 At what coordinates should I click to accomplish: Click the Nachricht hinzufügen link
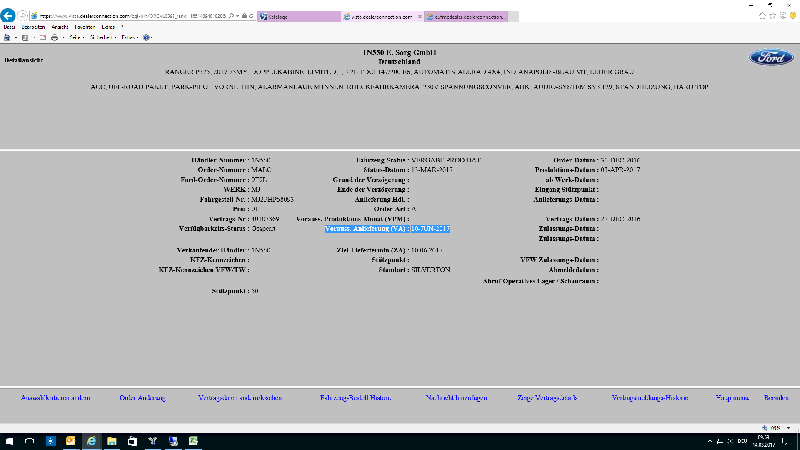456,398
